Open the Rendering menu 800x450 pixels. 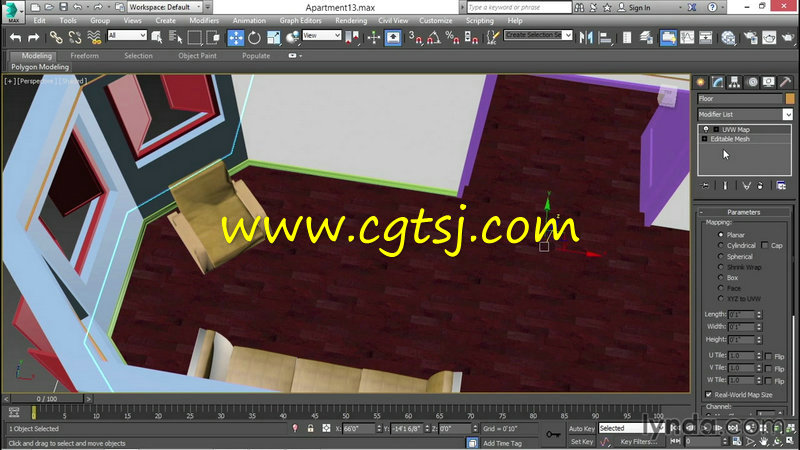click(351, 20)
